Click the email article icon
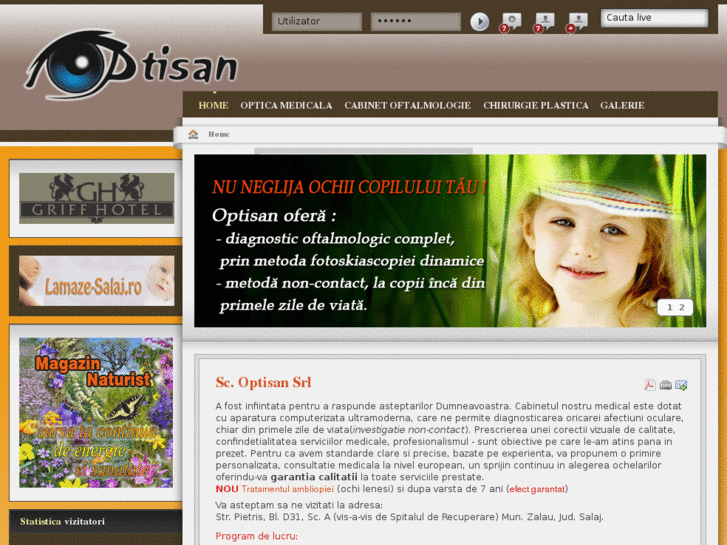Viewport: 727px width, 545px height. click(x=681, y=385)
